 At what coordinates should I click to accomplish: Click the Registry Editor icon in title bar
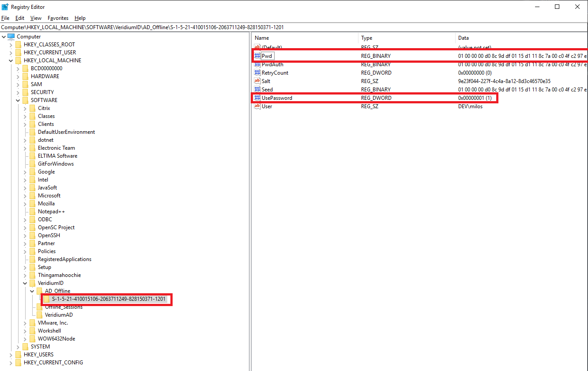point(5,7)
